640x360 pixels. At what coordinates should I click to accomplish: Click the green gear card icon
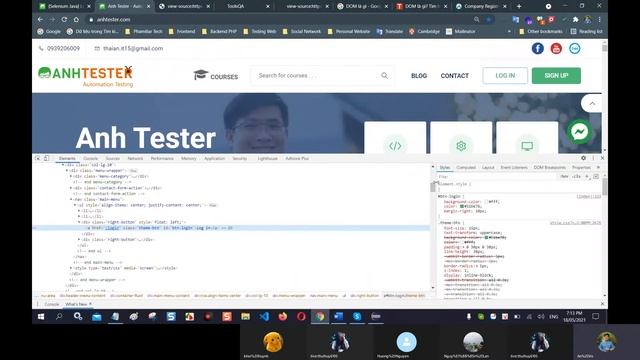pos(461,146)
